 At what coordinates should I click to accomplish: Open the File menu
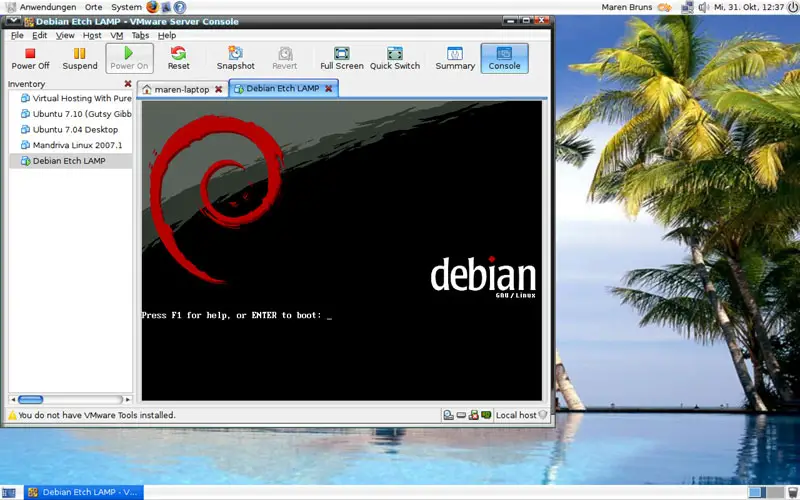(17, 35)
